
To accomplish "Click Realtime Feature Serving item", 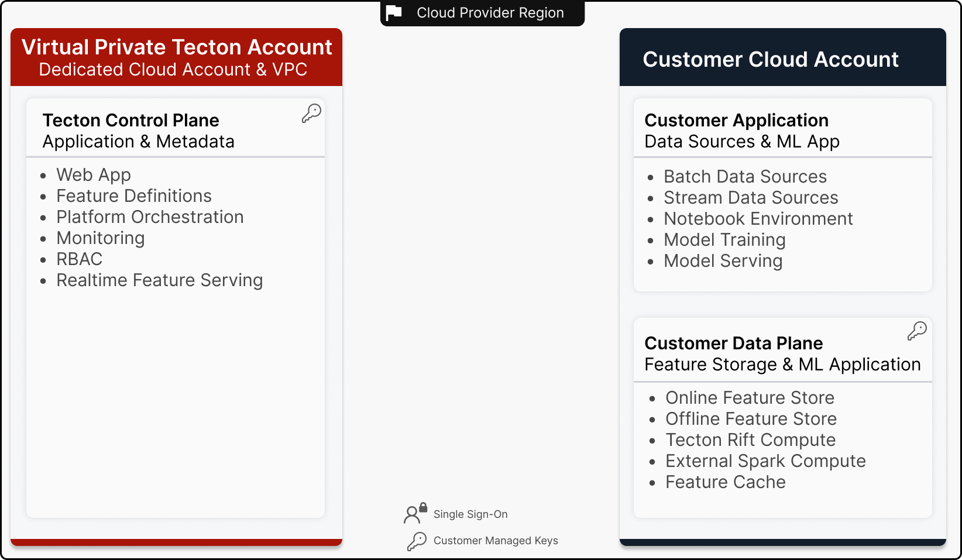I will (160, 280).
